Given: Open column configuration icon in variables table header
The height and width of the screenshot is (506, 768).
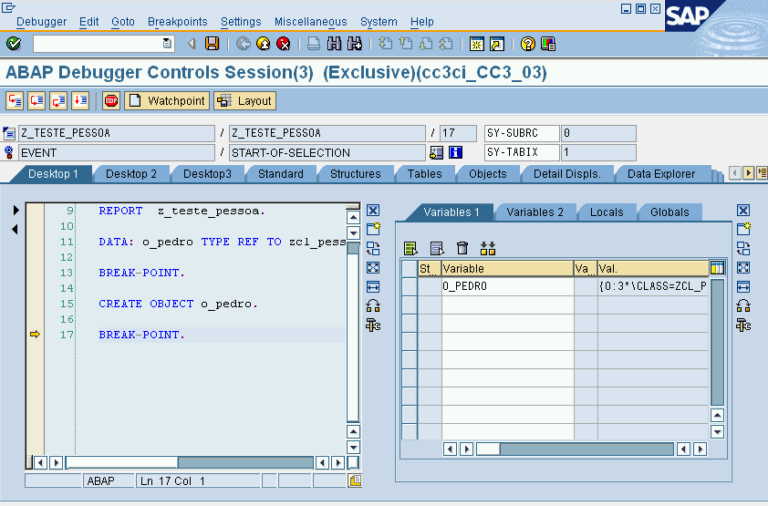Looking at the screenshot, I should [716, 268].
